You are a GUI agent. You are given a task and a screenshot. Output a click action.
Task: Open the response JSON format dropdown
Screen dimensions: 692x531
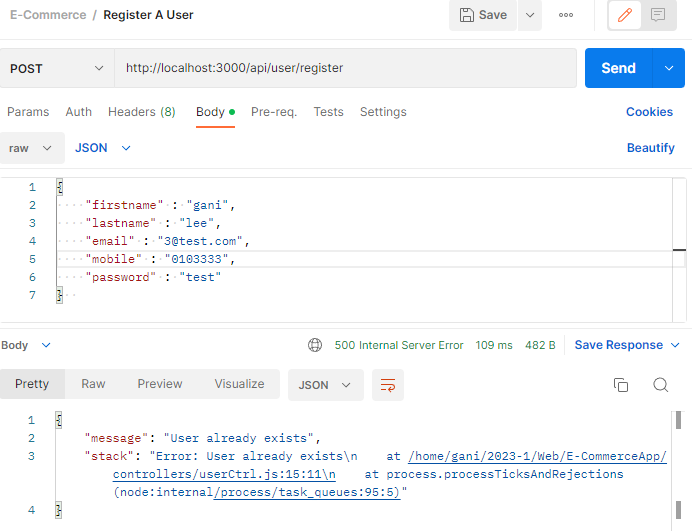point(325,385)
